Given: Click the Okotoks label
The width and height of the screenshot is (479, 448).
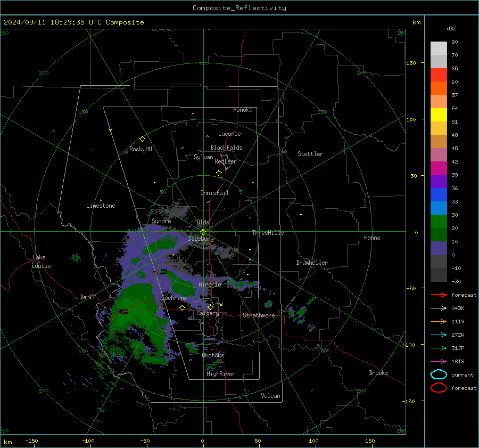Looking at the screenshot, I should point(213,355).
